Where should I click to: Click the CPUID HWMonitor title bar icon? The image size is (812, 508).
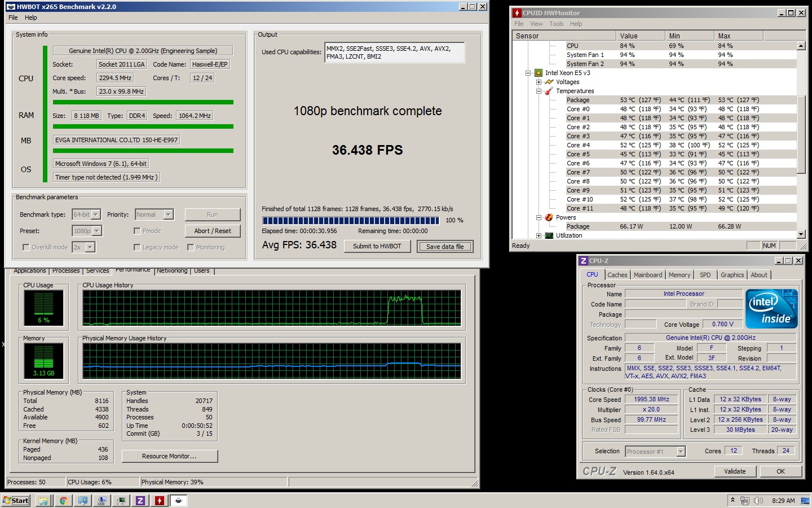point(517,13)
